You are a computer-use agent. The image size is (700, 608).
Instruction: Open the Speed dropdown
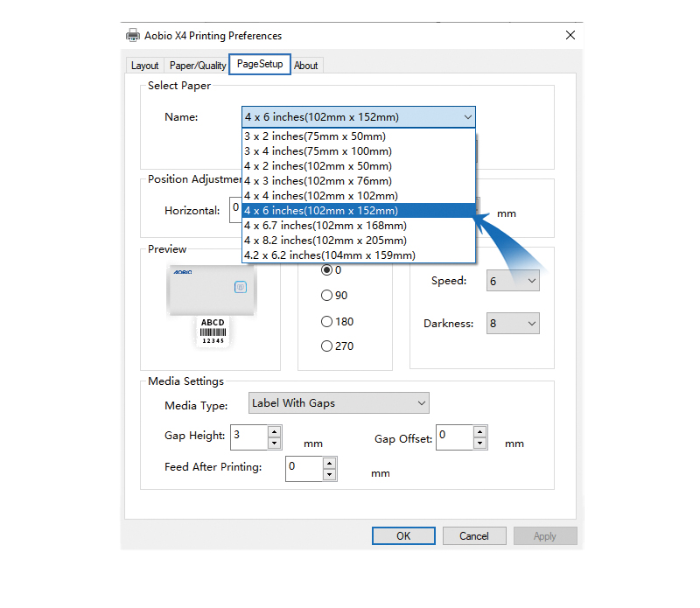(x=513, y=281)
